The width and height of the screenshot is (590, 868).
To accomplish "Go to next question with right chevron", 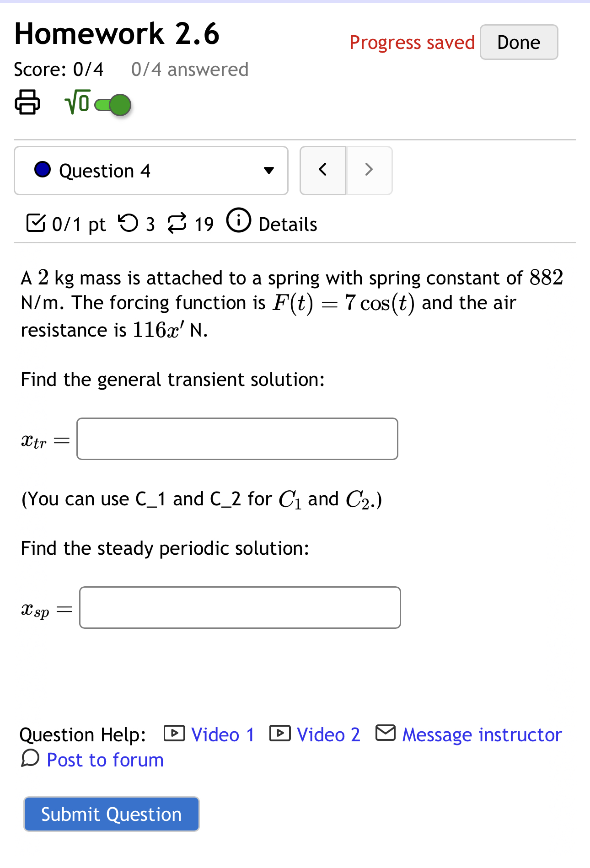I will [369, 170].
